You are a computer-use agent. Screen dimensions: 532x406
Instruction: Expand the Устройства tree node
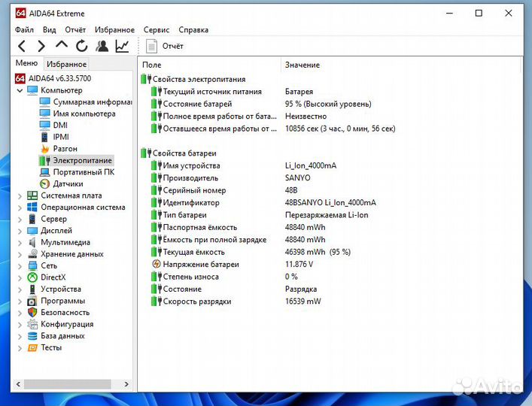point(20,289)
